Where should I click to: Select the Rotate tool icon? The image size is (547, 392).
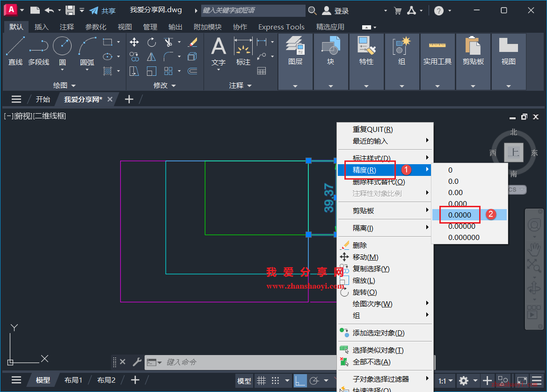pos(152,42)
